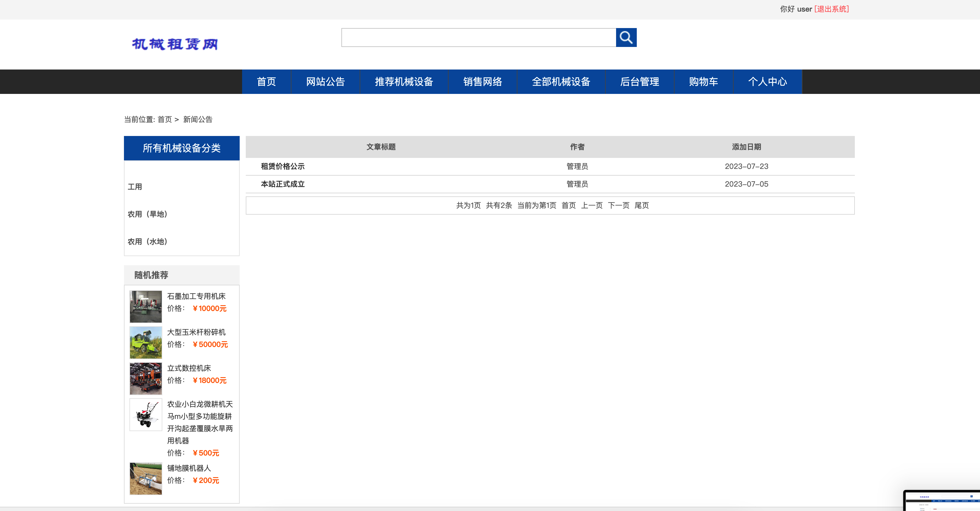Click the search magnifier icon
Screen dimensions: 980x511
pyautogui.click(x=626, y=37)
